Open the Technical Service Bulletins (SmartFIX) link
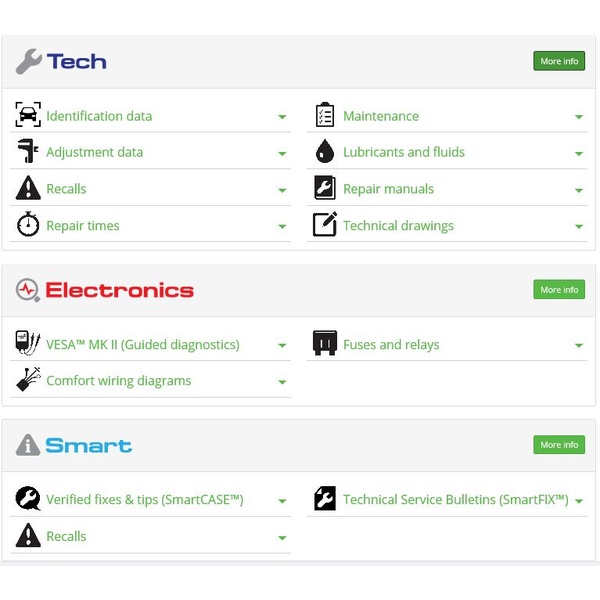The width and height of the screenshot is (600, 600). (x=456, y=499)
